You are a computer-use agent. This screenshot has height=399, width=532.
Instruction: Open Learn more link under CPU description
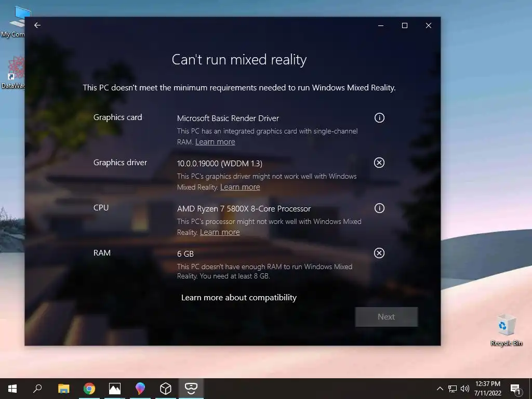click(220, 232)
